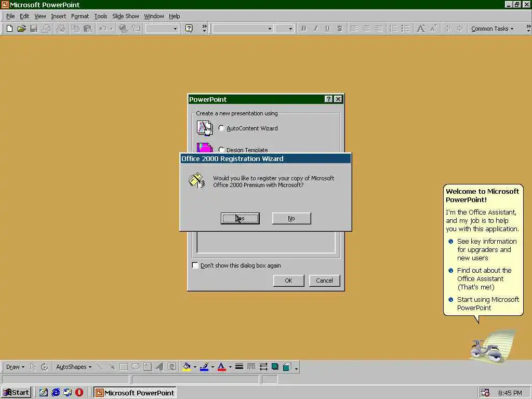This screenshot has height=399, width=532.
Task: Open the File menu
Action: point(10,16)
